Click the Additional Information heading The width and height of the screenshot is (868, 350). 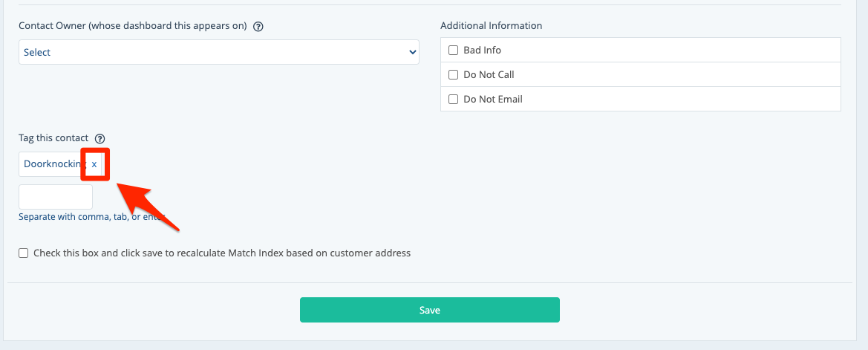pyautogui.click(x=491, y=26)
